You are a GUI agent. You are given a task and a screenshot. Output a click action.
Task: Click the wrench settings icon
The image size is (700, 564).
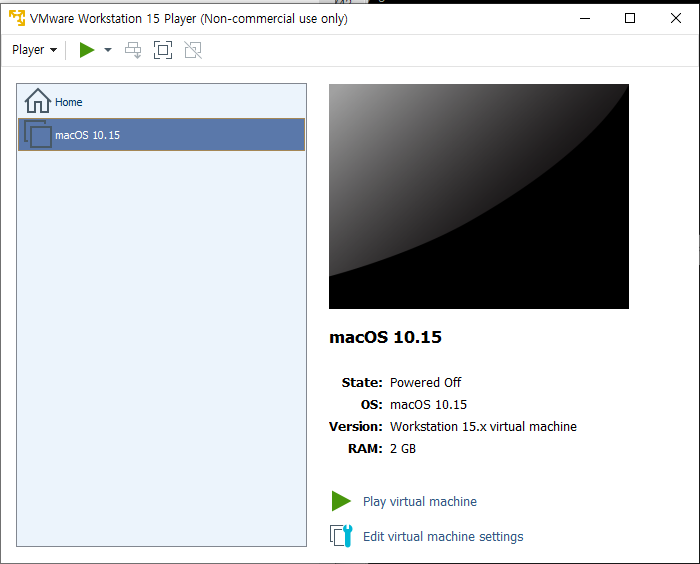(x=342, y=536)
